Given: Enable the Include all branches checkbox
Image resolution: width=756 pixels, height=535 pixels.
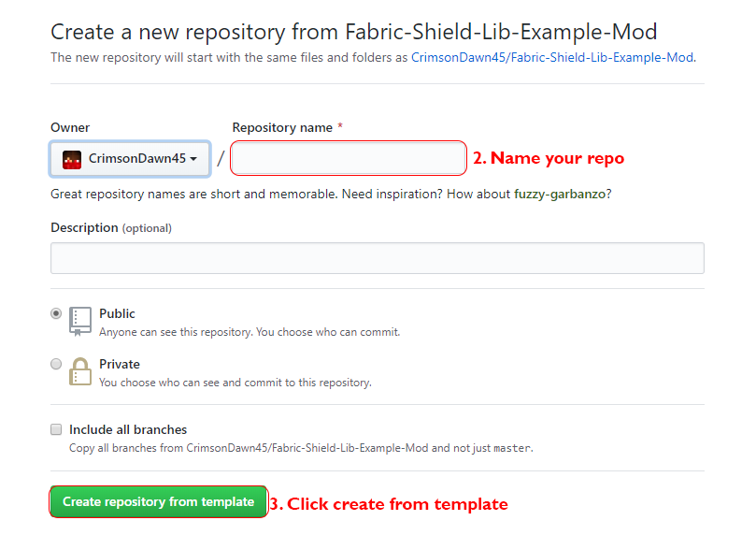Looking at the screenshot, I should (56, 429).
